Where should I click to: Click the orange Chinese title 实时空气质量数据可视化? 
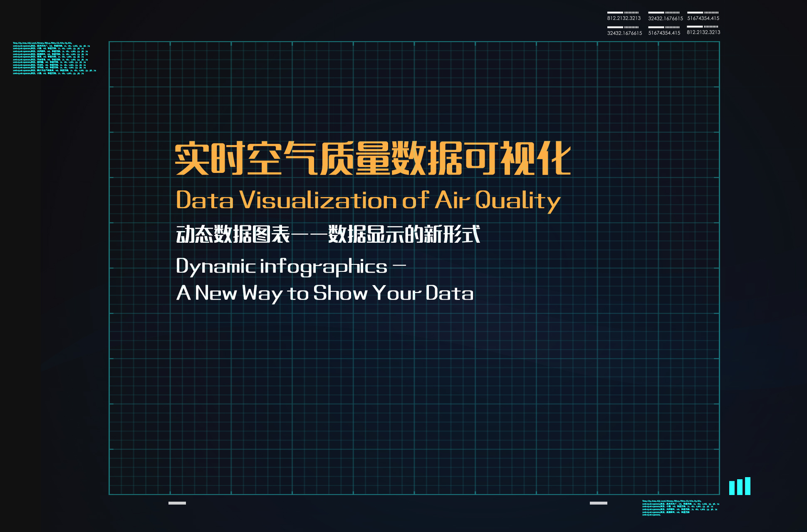pos(373,158)
